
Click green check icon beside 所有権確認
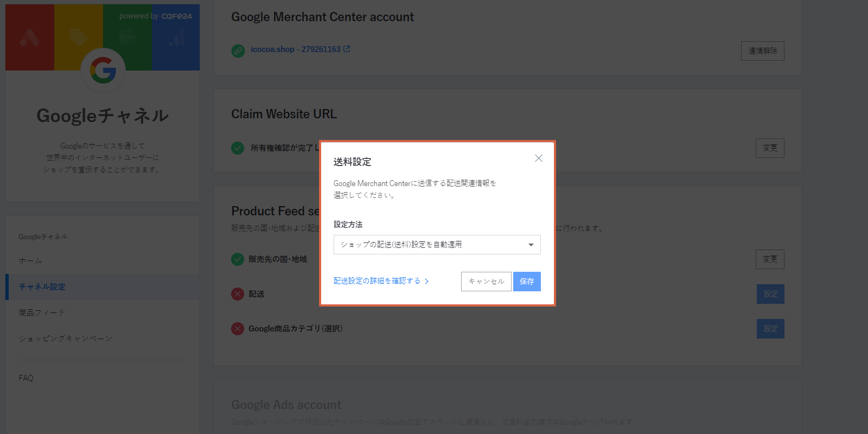point(238,148)
